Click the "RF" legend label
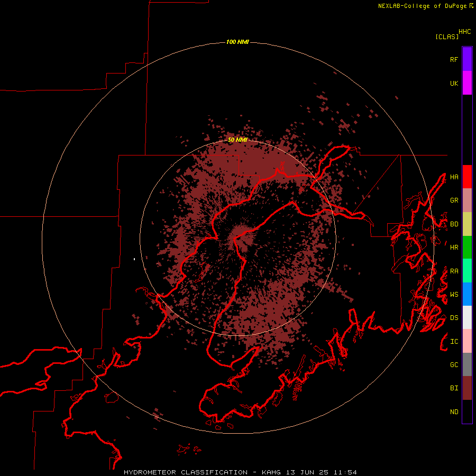The width and height of the screenshot is (476, 476). (454, 59)
